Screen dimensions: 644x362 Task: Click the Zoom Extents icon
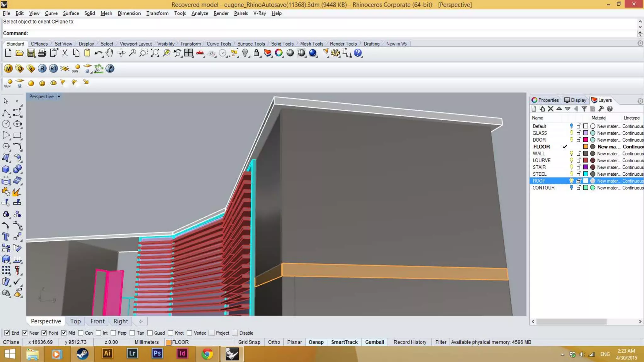[x=155, y=53]
